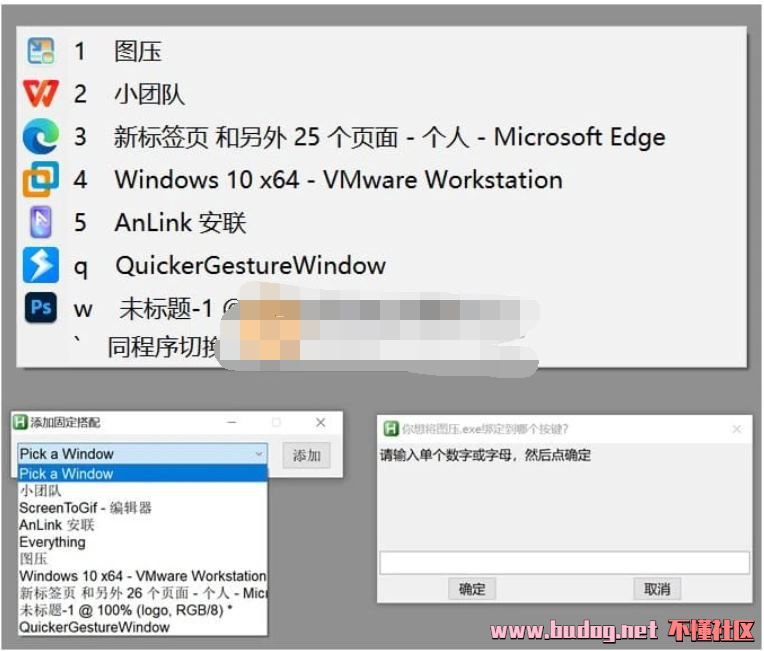Click the Photoshop Ps icon

click(41, 307)
